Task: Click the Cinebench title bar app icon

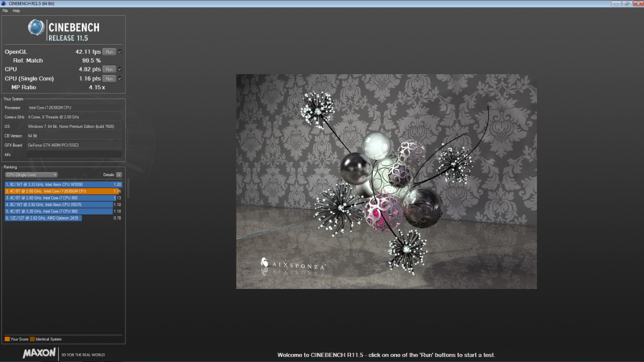Action: coord(4,3)
